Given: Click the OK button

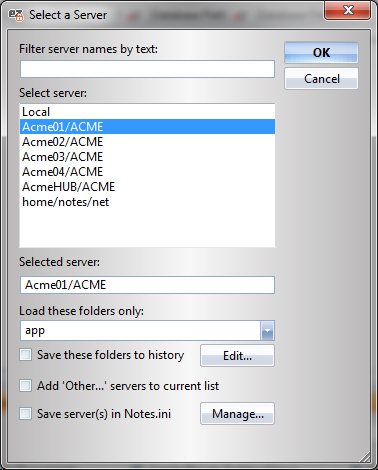Looking at the screenshot, I should (x=321, y=52).
